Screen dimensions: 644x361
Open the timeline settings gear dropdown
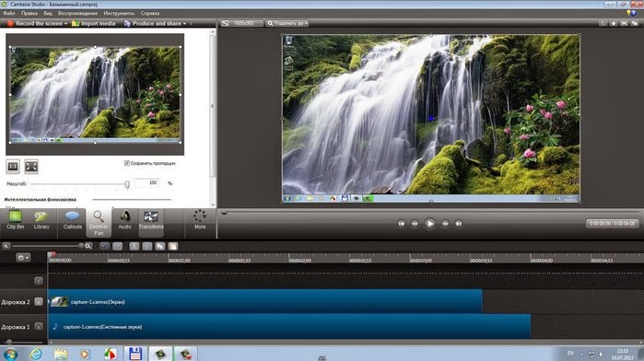click(23, 258)
